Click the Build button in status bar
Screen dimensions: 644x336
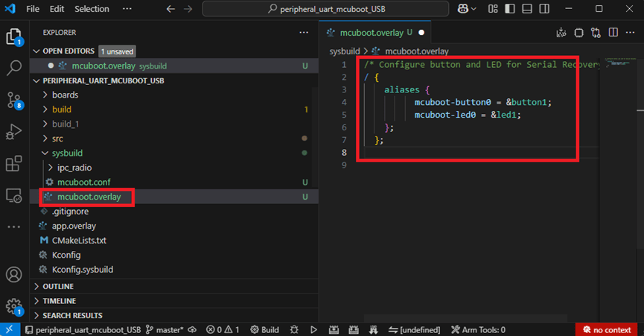(264, 329)
